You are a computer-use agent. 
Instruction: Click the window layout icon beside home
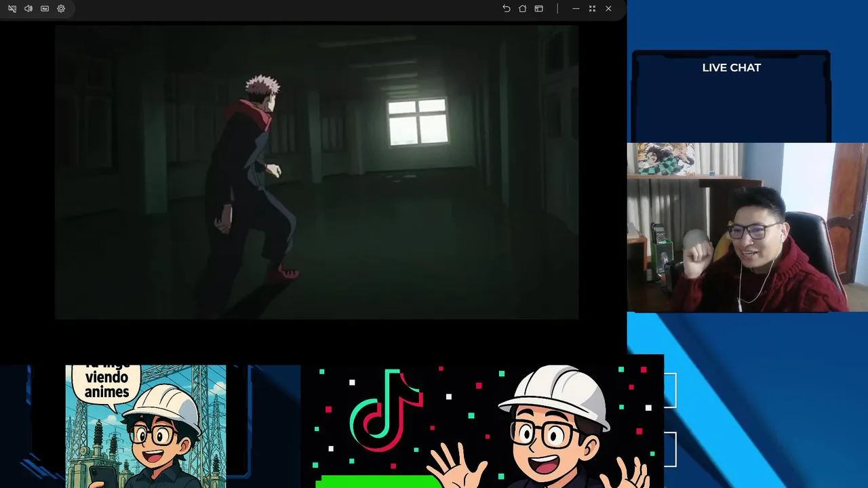click(538, 9)
